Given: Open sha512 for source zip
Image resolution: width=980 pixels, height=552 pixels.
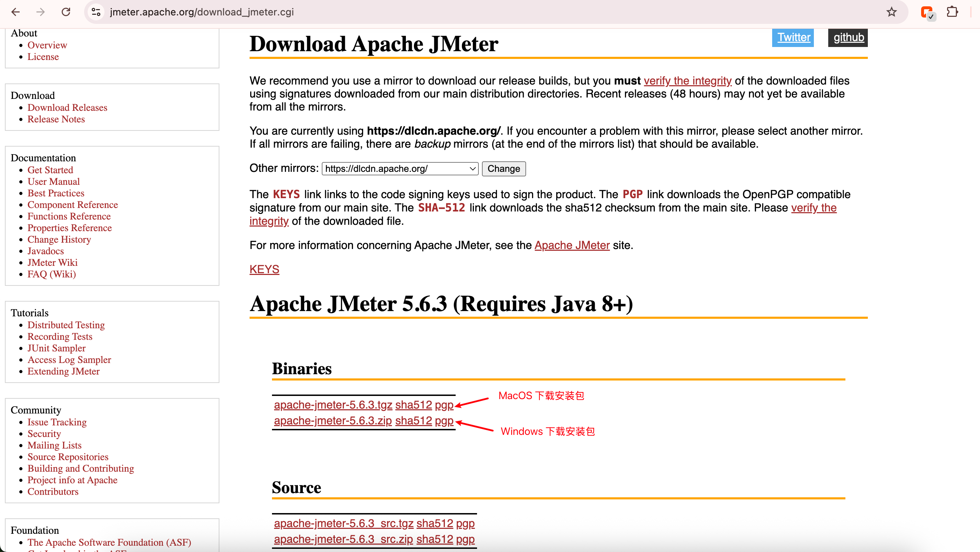Looking at the screenshot, I should coord(435,539).
